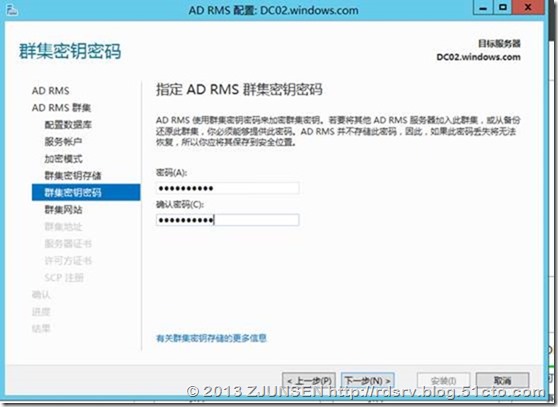Click the 下一步(N) next button
The image size is (558, 407).
[x=368, y=380]
